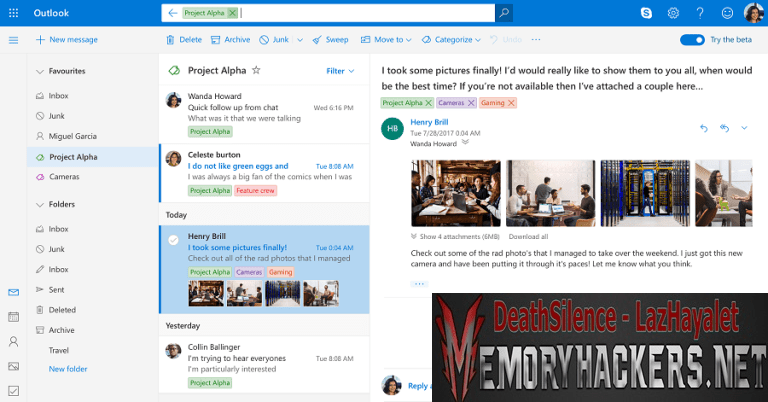Collapse the Favourites section
Viewport: 768px width, 402px height.
pos(40,71)
